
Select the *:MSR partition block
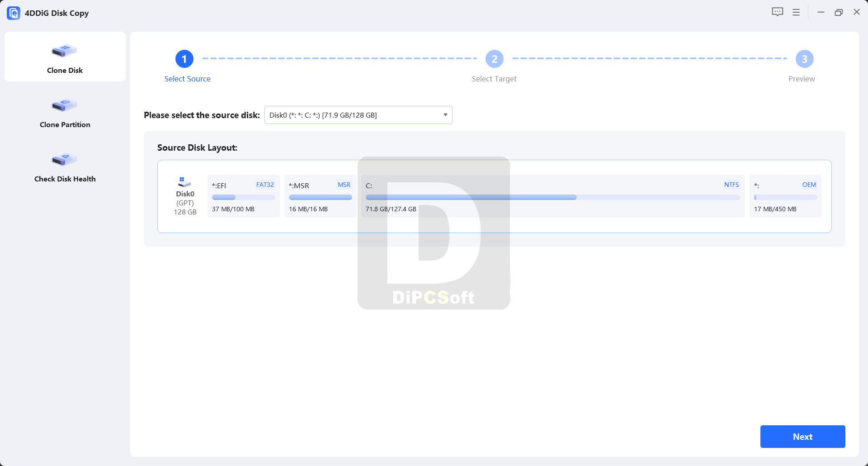pos(321,196)
